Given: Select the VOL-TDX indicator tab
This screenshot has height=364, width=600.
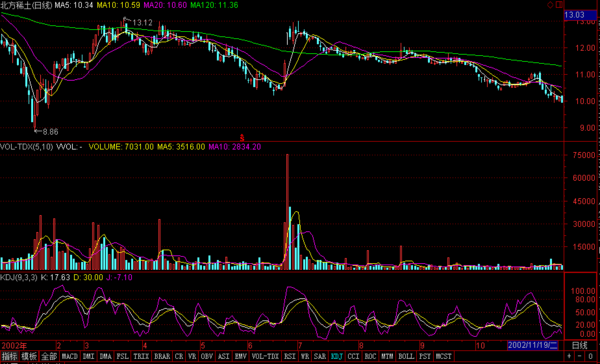Looking at the screenshot, I should [x=265, y=356].
